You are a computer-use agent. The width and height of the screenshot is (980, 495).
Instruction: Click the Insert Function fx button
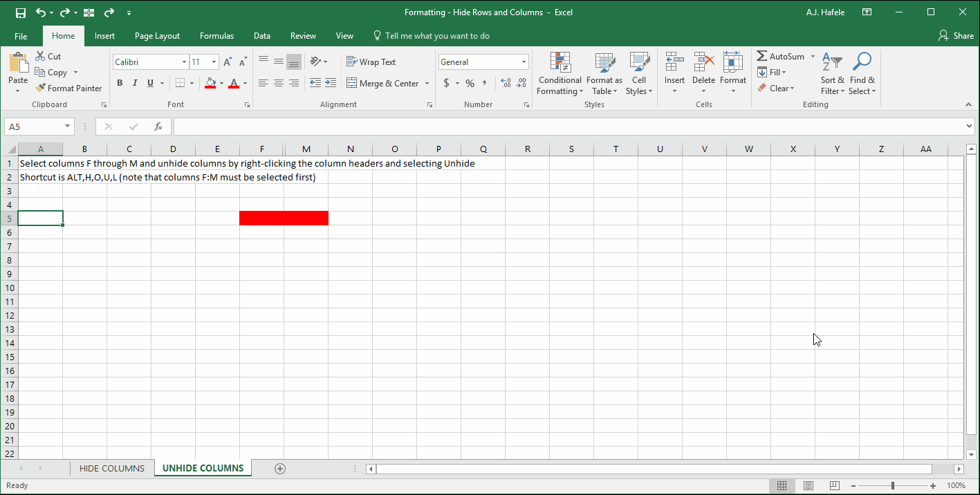(158, 127)
